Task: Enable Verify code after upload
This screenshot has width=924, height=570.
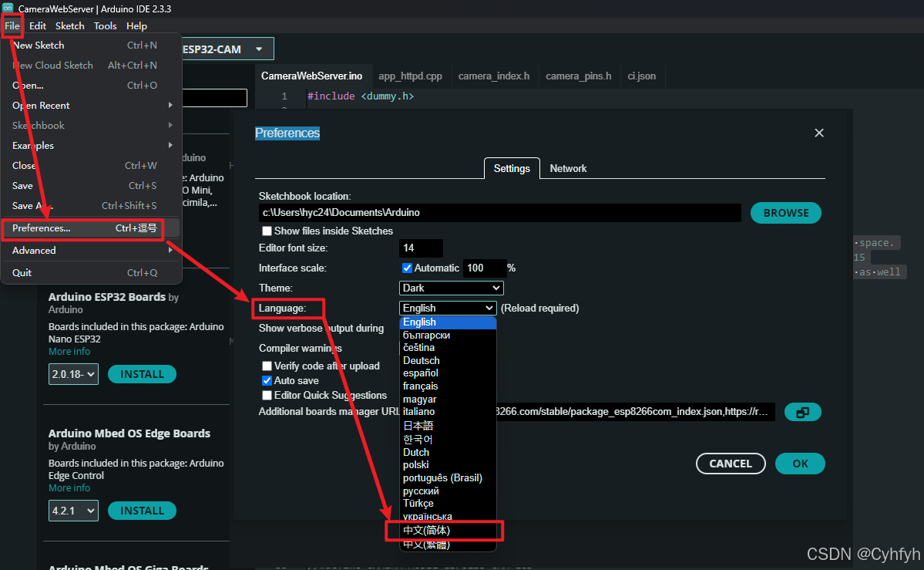Action: 267,366
